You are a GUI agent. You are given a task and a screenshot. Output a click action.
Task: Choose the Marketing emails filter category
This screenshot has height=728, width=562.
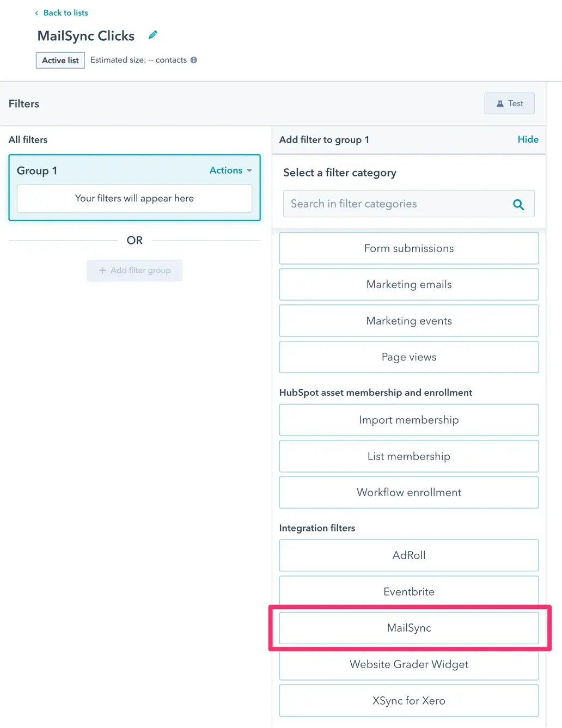tap(409, 284)
